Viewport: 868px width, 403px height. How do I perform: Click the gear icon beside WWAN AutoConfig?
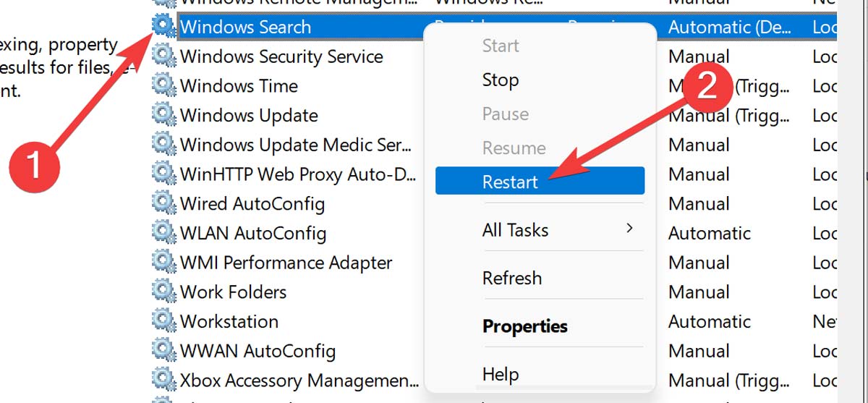(x=164, y=352)
